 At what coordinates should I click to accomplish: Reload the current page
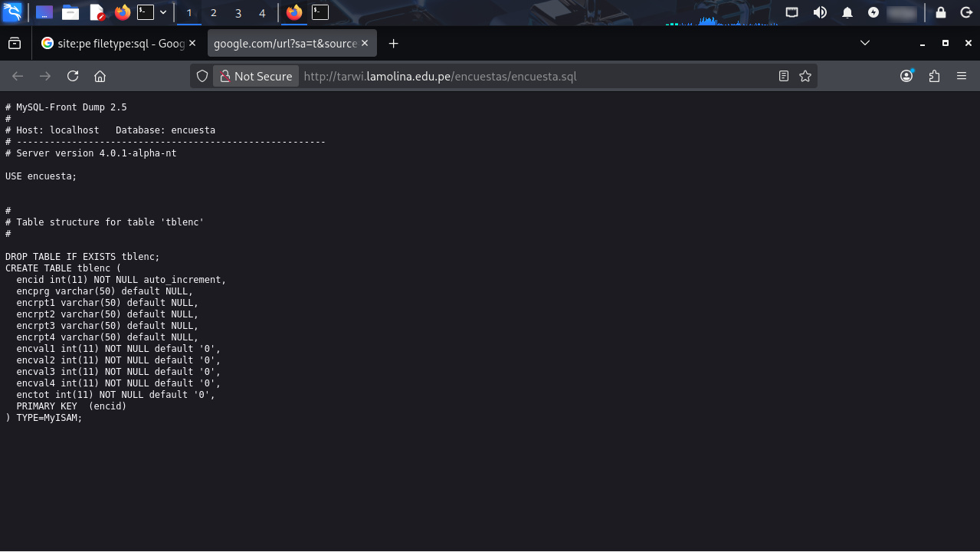coord(73,76)
